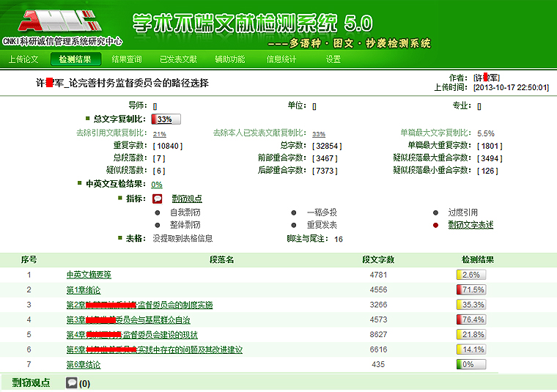Click the red speech bubble icon beside 指标
Image resolution: width=557 pixels, height=392 pixels.
[x=158, y=199]
